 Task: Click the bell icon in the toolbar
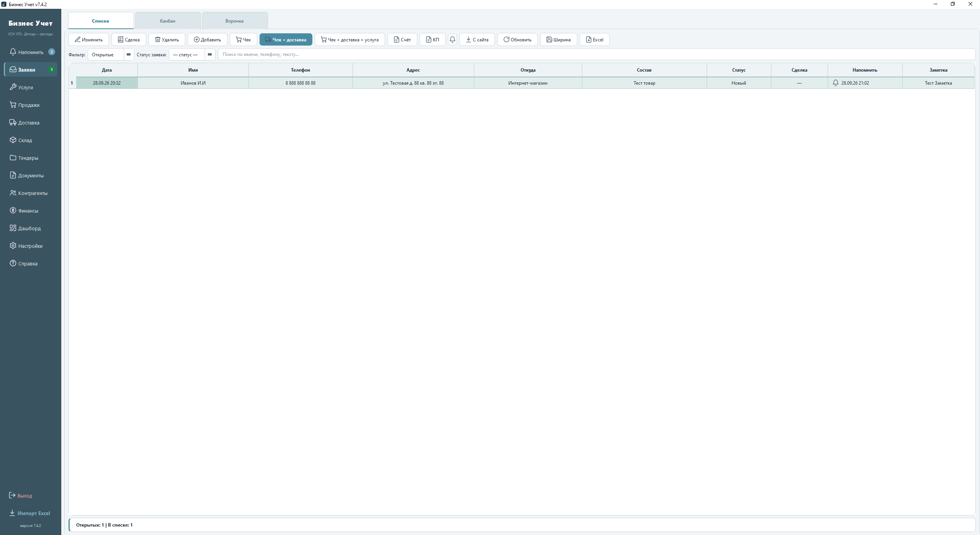(452, 39)
